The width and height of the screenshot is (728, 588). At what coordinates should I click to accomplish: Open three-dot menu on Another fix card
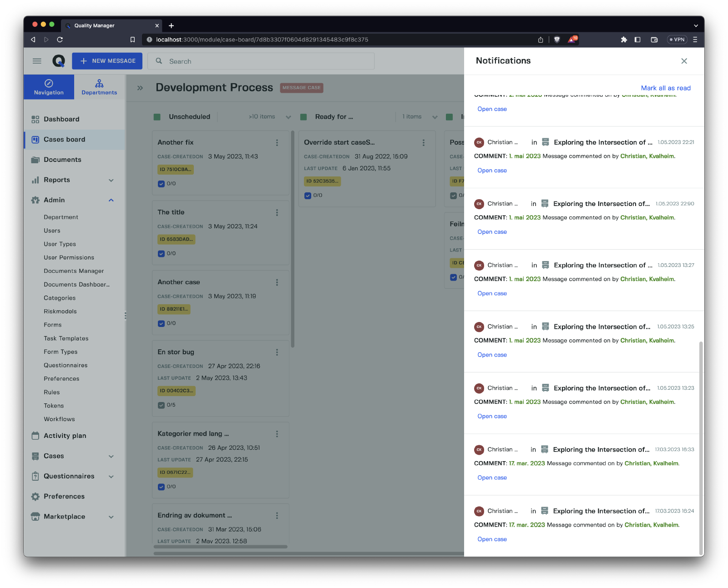[277, 143]
